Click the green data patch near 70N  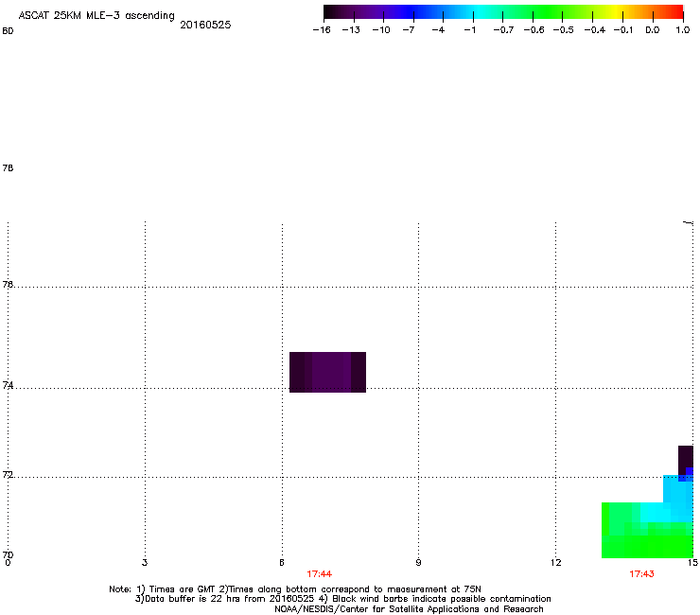(x=647, y=540)
